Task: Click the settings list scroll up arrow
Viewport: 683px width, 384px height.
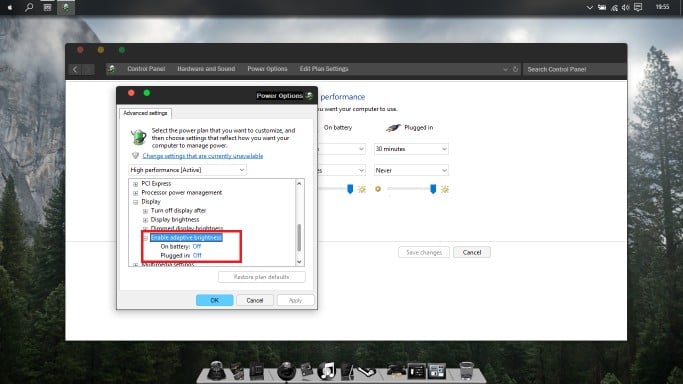Action: pos(299,184)
